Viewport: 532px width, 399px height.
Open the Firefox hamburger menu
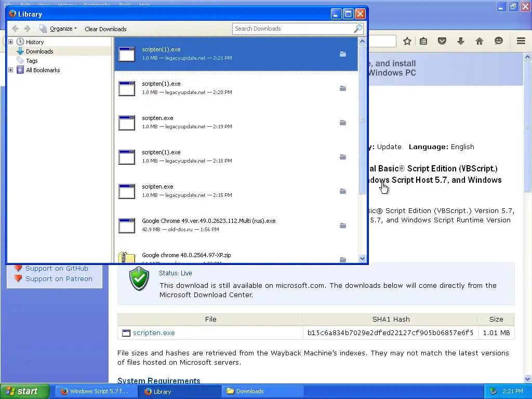click(x=521, y=41)
